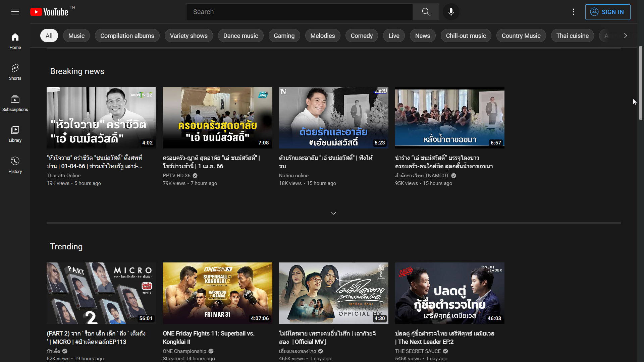Select Chill-out music chip

(x=466, y=36)
